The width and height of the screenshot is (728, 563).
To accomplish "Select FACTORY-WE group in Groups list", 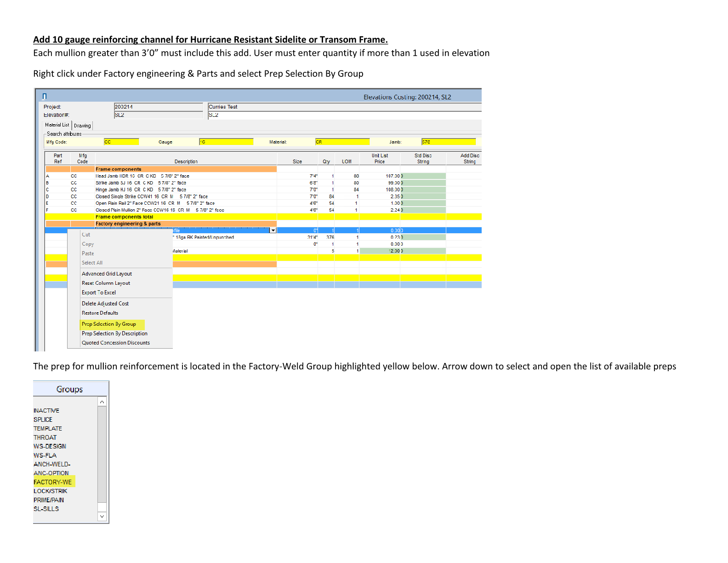I will point(53,482).
